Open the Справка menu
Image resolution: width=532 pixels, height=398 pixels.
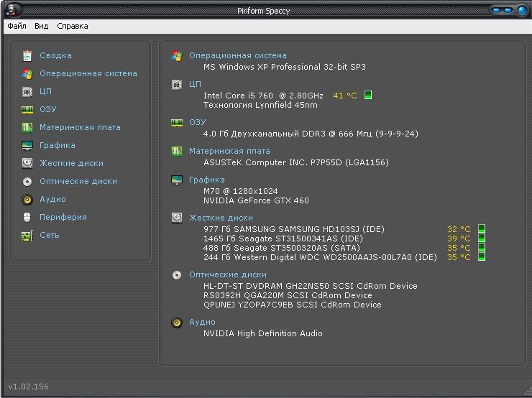tap(73, 26)
